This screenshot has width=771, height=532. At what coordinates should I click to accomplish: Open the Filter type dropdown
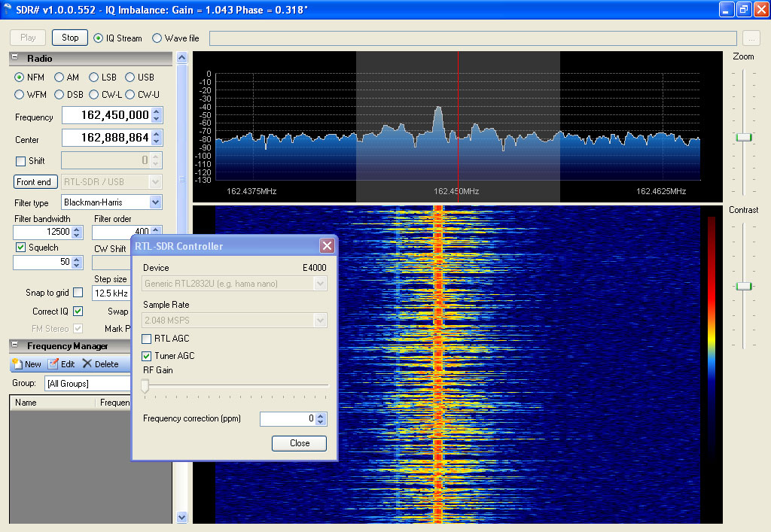pyautogui.click(x=155, y=202)
